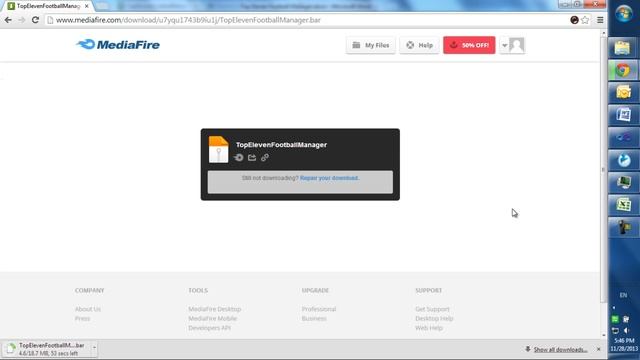Image resolution: width=640 pixels, height=360 pixels.
Task: Open the Professional upgrade link
Action: pyautogui.click(x=319, y=309)
